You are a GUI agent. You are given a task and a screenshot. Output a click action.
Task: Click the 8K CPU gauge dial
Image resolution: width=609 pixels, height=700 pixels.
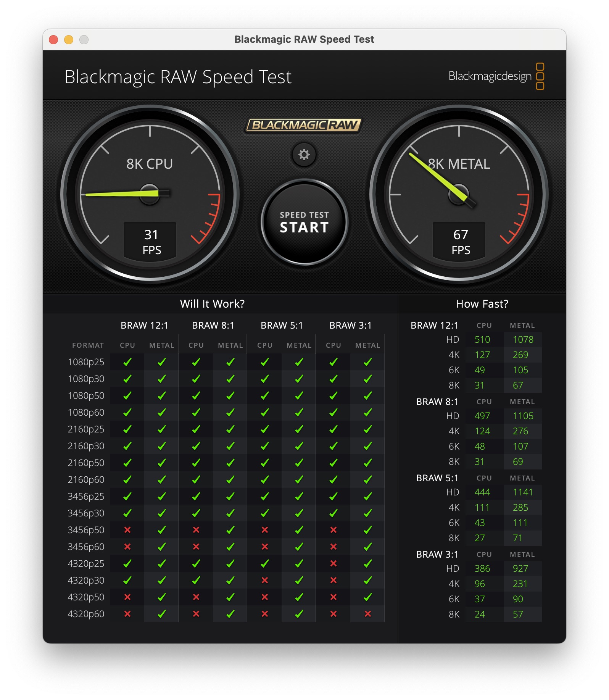pyautogui.click(x=150, y=194)
